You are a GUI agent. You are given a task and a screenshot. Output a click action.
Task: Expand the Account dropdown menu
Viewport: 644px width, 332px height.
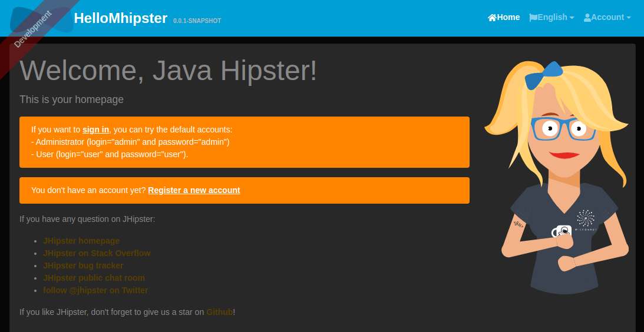[x=607, y=17]
